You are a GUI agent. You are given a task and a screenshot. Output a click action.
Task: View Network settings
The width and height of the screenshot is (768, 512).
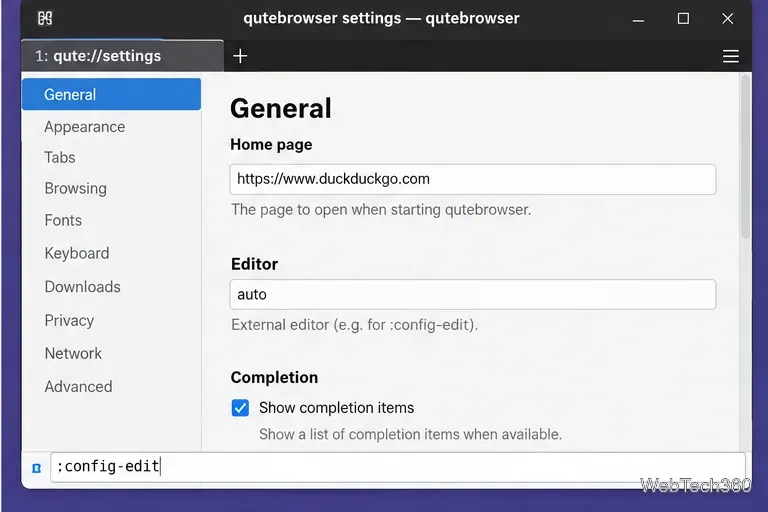coord(73,353)
